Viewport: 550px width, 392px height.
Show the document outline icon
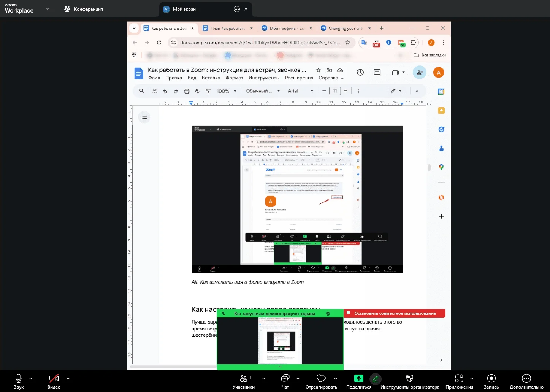[x=144, y=117]
